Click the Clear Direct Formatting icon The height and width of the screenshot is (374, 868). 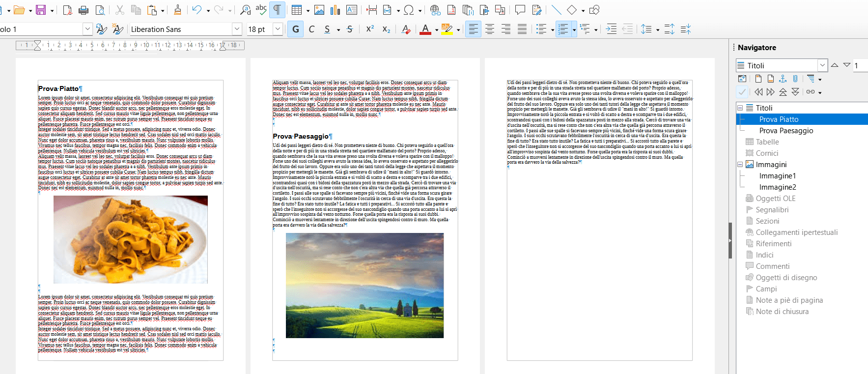tap(406, 29)
